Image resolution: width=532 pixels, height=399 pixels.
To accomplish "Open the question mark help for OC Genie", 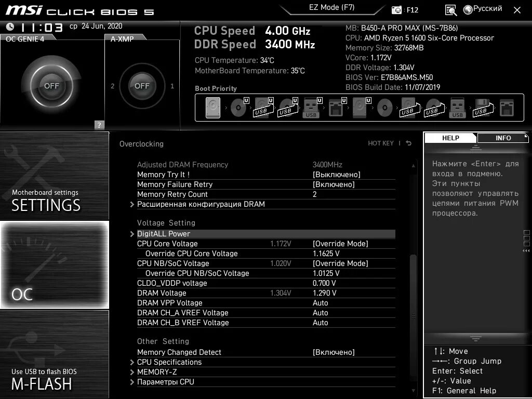I will 99,125.
